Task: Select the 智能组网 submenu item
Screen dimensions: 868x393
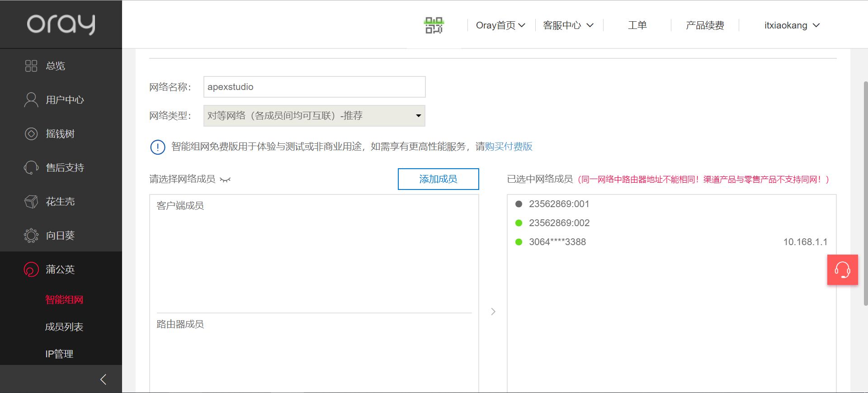Action: click(x=64, y=300)
